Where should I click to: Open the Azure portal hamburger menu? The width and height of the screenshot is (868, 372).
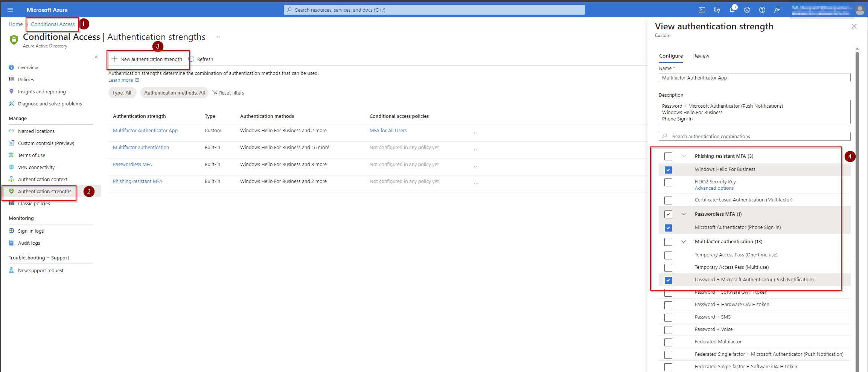pos(10,10)
